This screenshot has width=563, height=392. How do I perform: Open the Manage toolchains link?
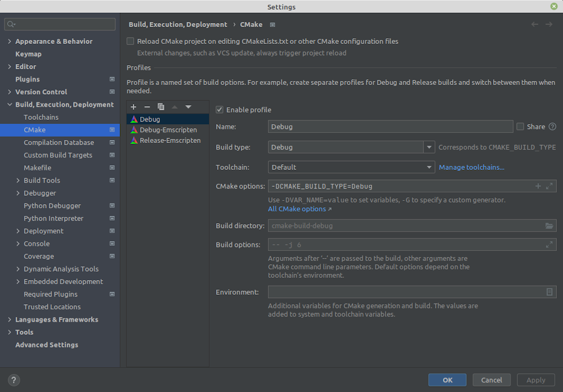coord(471,167)
